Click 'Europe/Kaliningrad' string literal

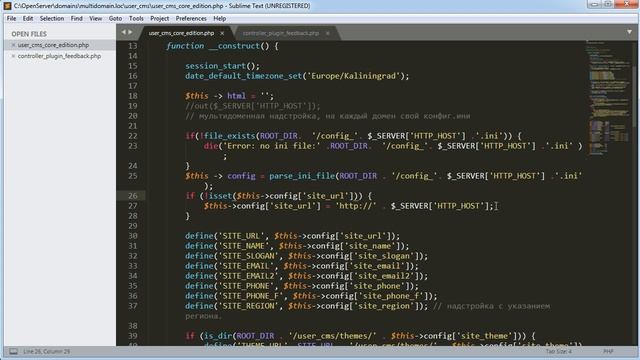point(353,76)
